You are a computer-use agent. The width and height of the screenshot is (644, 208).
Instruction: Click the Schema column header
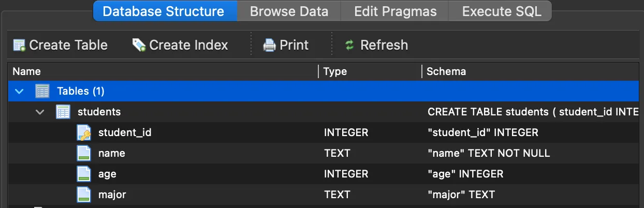(446, 71)
